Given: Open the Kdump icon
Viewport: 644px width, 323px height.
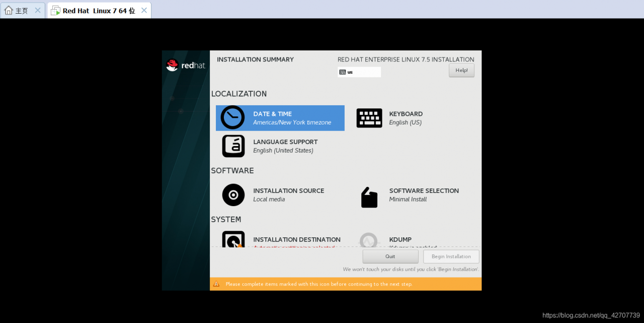Looking at the screenshot, I should tap(369, 240).
